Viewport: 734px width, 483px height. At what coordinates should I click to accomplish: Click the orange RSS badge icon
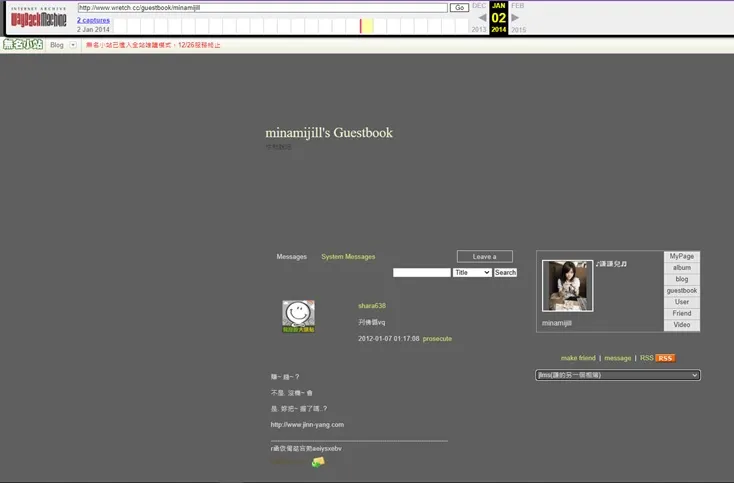tap(665, 358)
